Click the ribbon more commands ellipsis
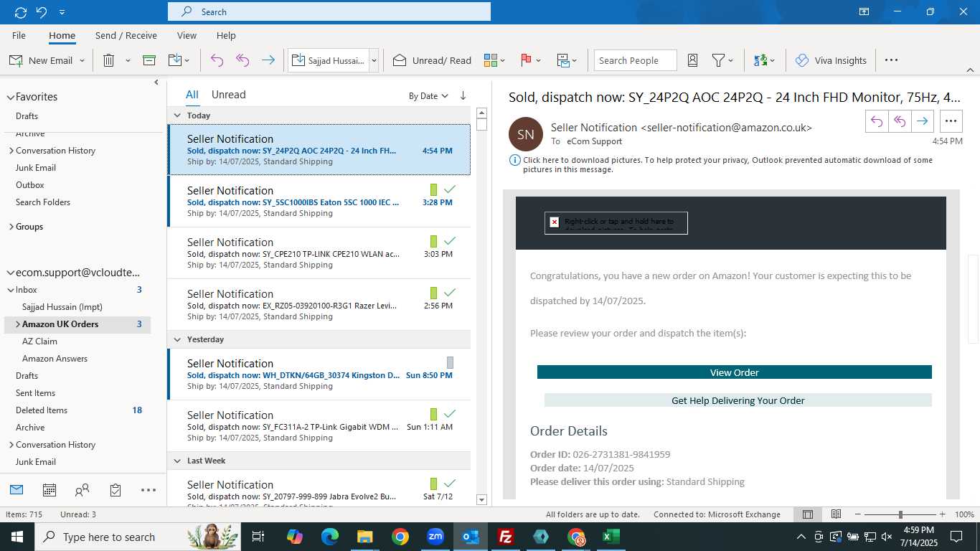980x551 pixels. tap(891, 60)
